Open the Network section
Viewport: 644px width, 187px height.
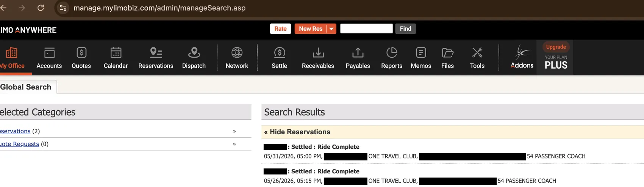pyautogui.click(x=237, y=58)
